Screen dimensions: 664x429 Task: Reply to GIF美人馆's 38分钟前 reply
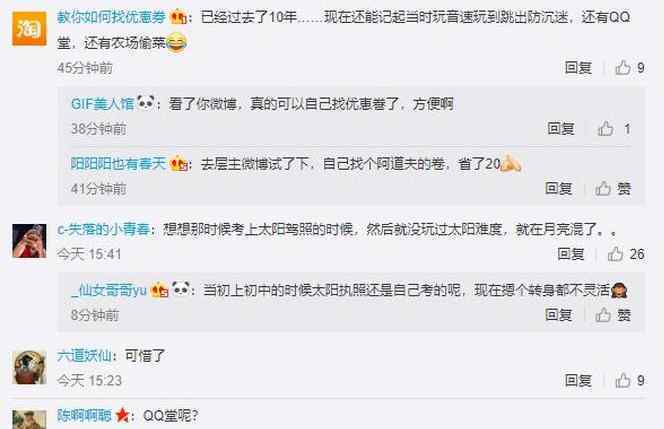(561, 128)
